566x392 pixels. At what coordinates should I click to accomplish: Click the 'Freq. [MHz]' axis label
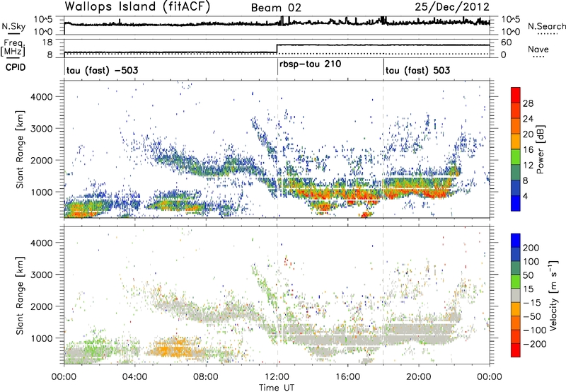point(14,47)
